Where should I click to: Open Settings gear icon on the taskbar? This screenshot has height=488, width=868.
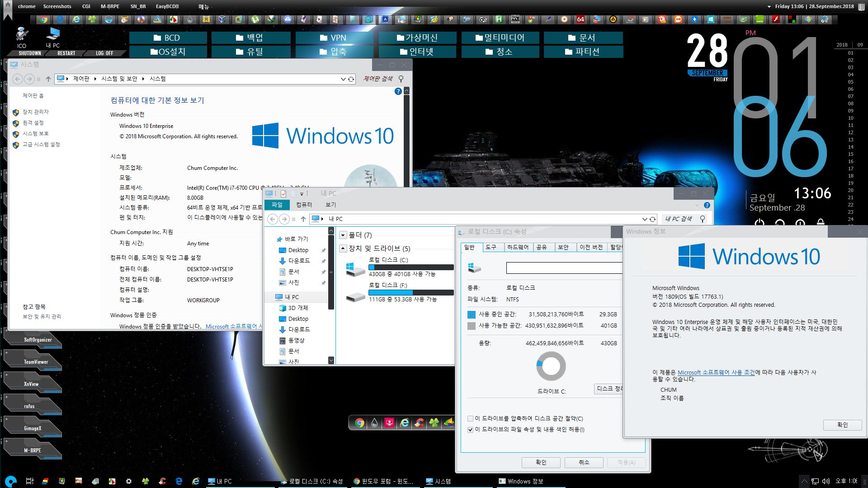129,481
